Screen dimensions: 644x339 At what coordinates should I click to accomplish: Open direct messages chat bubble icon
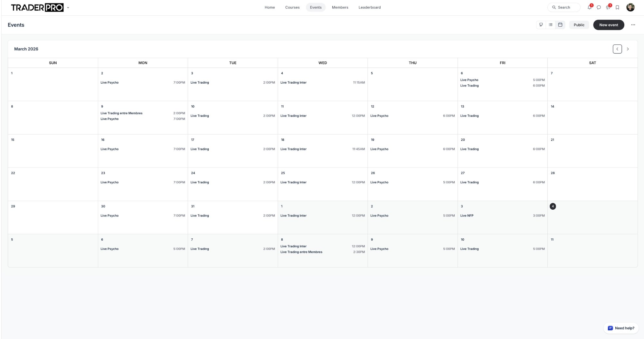click(x=599, y=7)
